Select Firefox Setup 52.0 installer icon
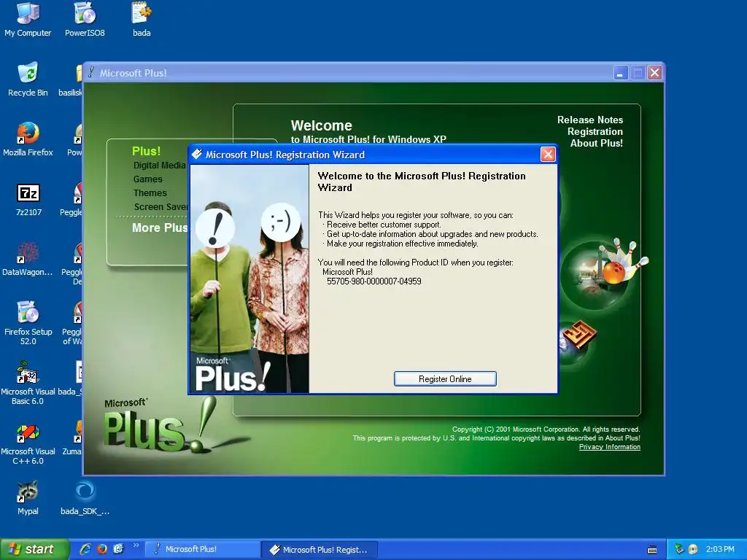This screenshot has height=560, width=747. point(28,323)
